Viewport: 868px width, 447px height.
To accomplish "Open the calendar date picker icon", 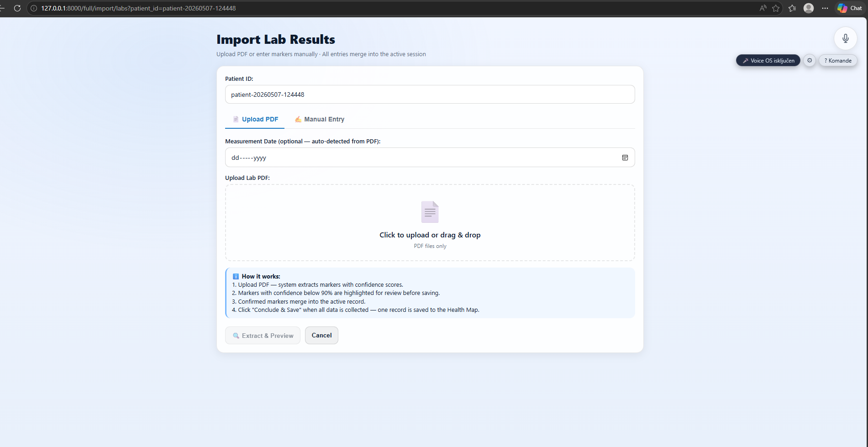I will click(x=625, y=158).
